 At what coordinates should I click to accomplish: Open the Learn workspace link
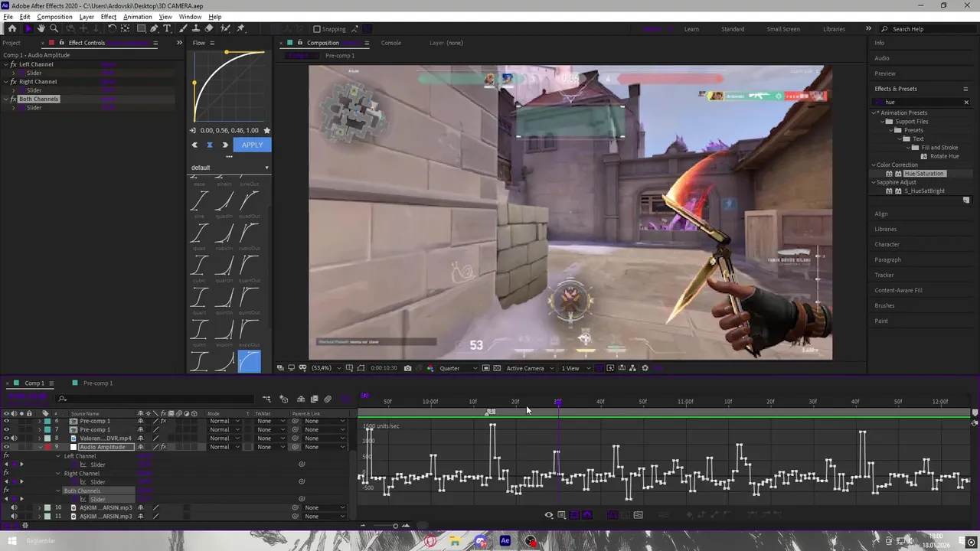pyautogui.click(x=691, y=29)
